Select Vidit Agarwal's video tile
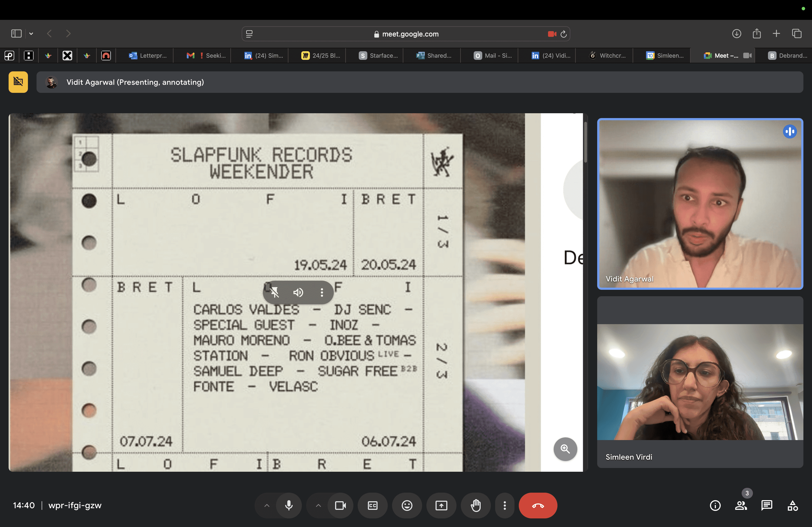Viewport: 812px width, 527px height. [x=700, y=204]
